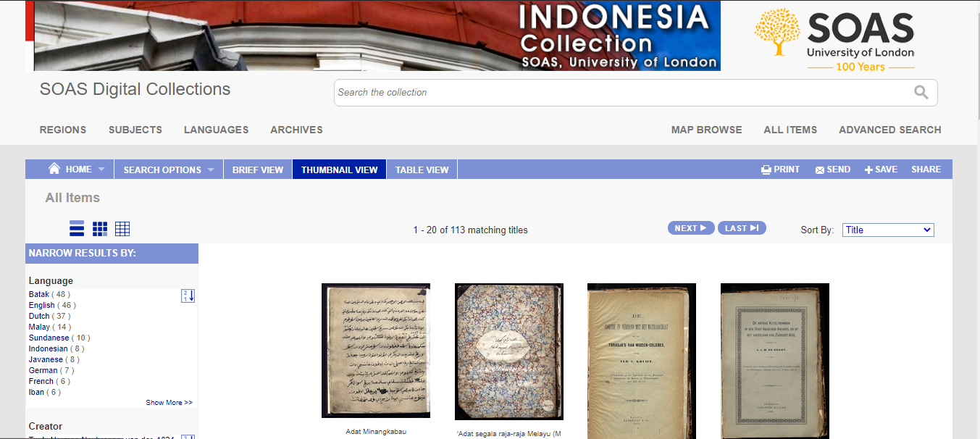Open the Adat Minangkabau manuscript thumbnail
This screenshot has height=439, width=980.
(376, 351)
